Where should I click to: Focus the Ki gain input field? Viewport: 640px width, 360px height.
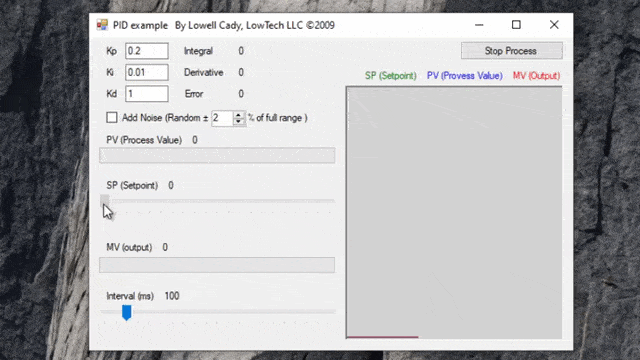click(x=147, y=72)
